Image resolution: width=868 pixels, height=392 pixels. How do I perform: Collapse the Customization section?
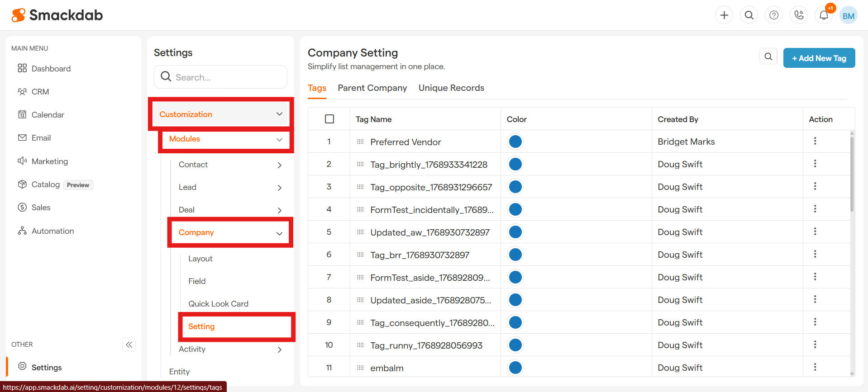coord(279,114)
